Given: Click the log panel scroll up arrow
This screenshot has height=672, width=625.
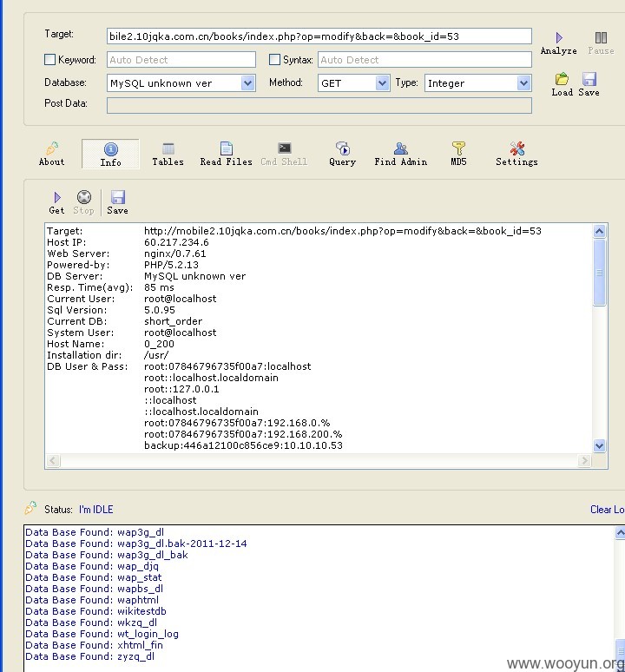Looking at the screenshot, I should coord(620,533).
